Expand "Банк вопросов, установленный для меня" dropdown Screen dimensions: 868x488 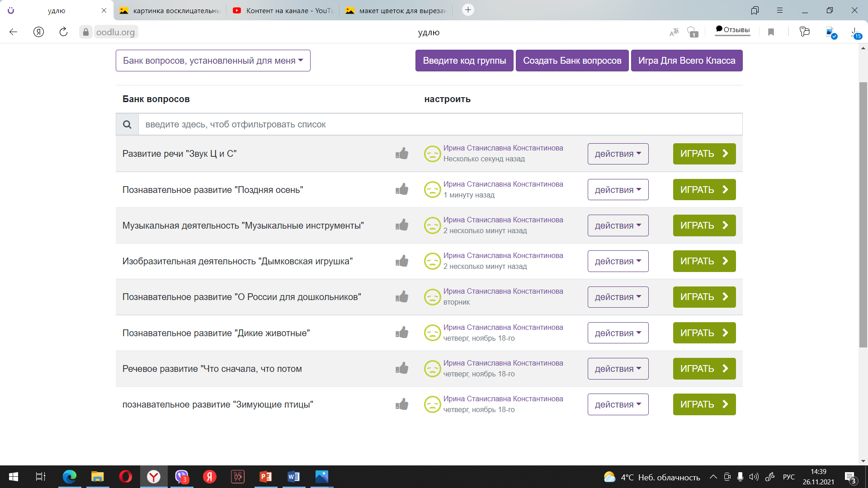[213, 61]
